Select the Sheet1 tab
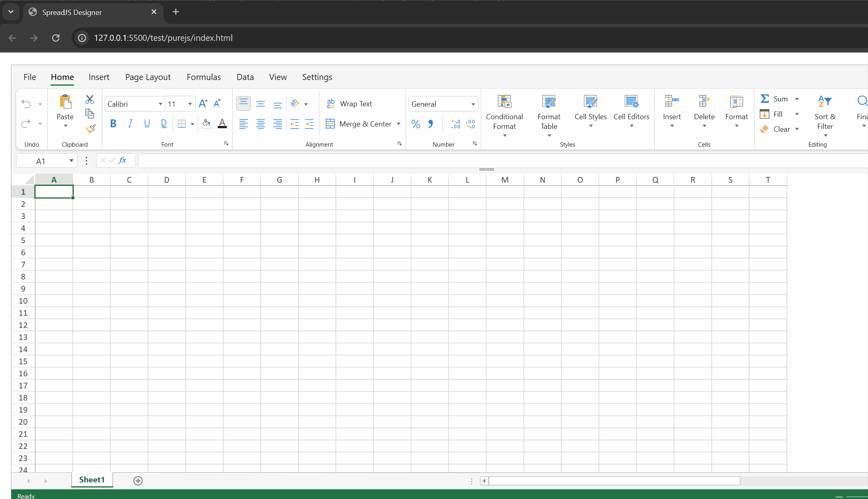This screenshot has width=868, height=499. coord(92,480)
